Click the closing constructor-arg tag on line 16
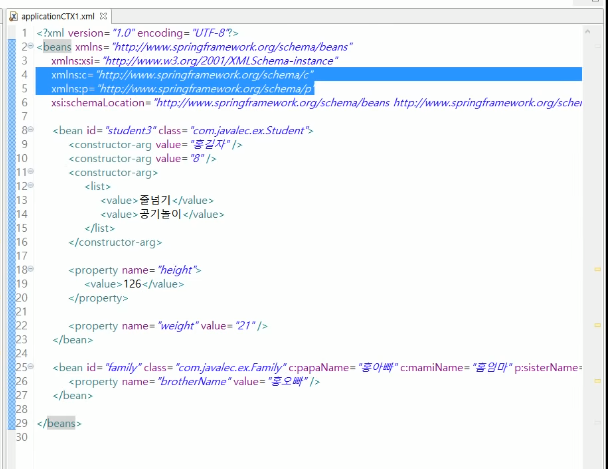This screenshot has width=608, height=469. click(115, 242)
